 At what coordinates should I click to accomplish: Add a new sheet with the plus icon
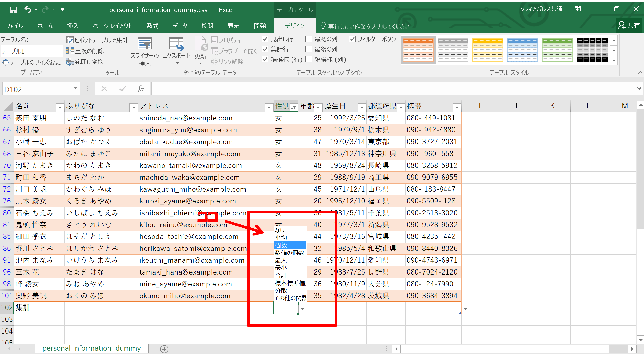(x=164, y=349)
